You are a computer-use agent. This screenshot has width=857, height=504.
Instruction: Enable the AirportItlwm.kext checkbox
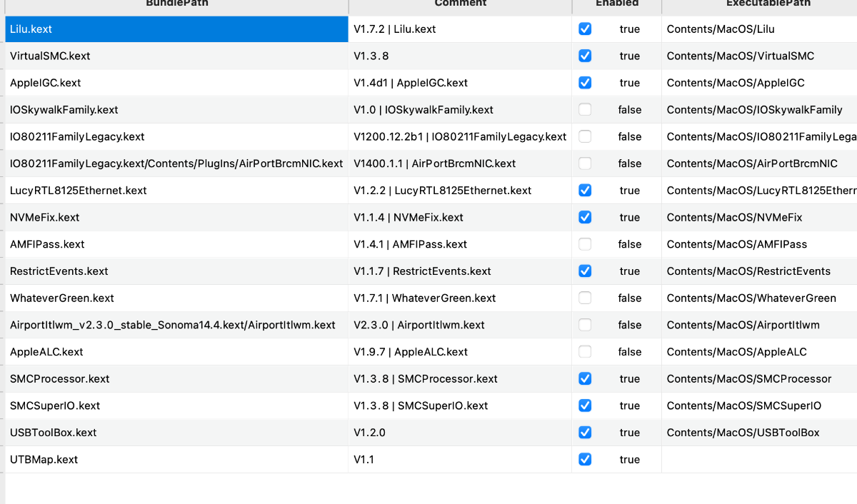pyautogui.click(x=585, y=325)
